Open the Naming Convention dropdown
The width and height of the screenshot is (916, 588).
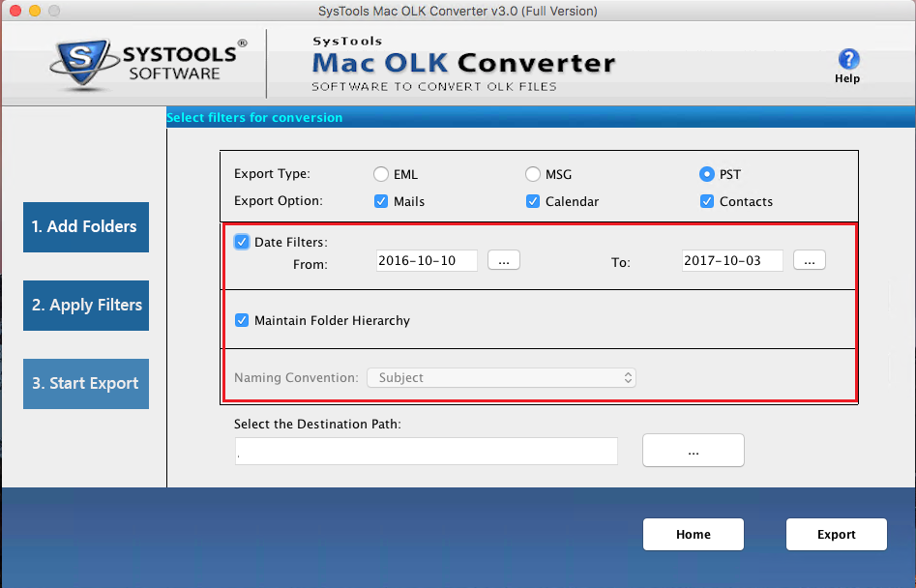(501, 378)
